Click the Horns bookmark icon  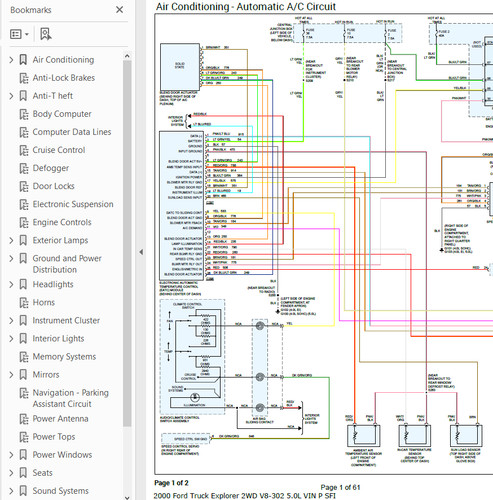24,303
